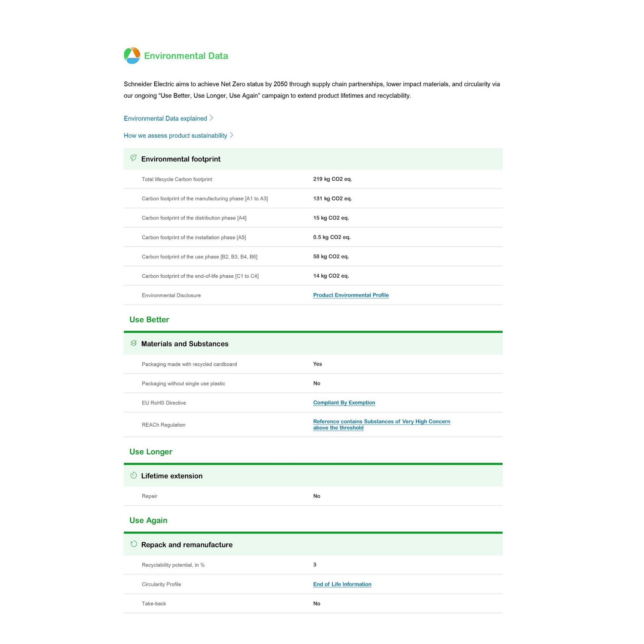Viewport: 644px width, 644px height.
Task: Click the Schneider Electric Net Zero paragraph
Action: 312,90
